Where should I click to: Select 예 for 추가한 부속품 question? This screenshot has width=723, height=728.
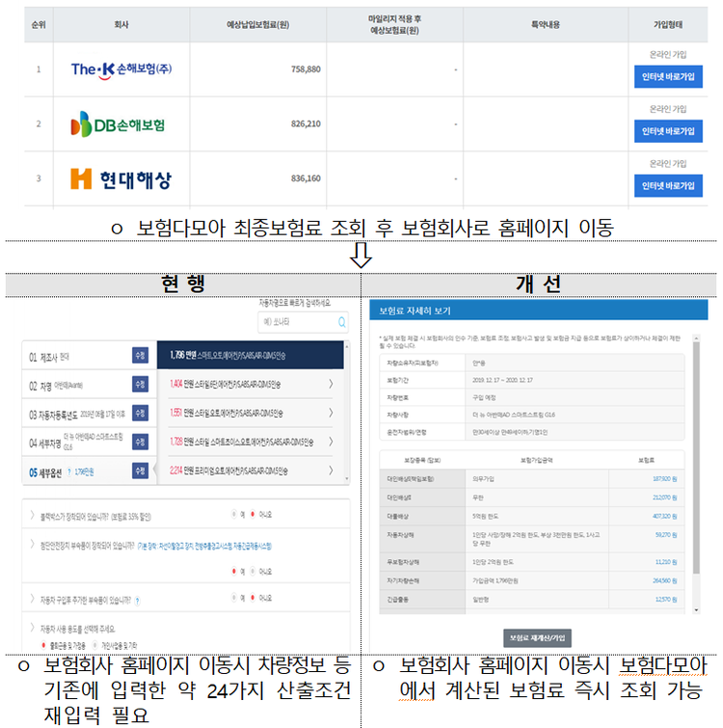pos(234,598)
